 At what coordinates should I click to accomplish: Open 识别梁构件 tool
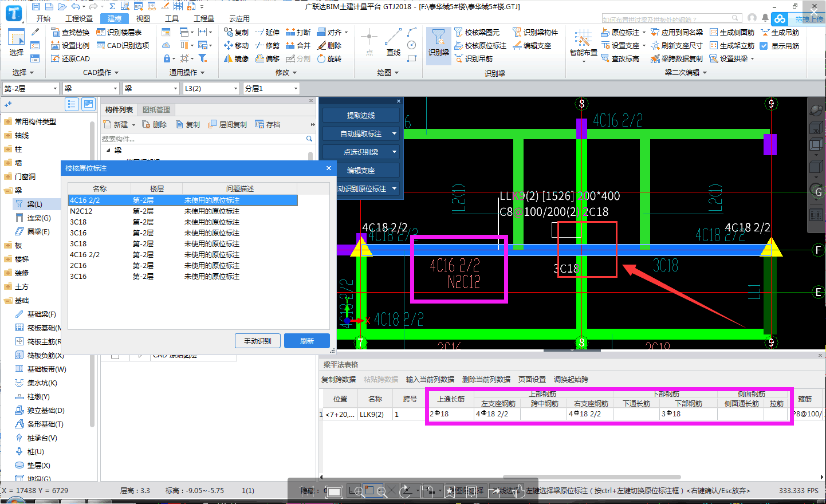(535, 32)
